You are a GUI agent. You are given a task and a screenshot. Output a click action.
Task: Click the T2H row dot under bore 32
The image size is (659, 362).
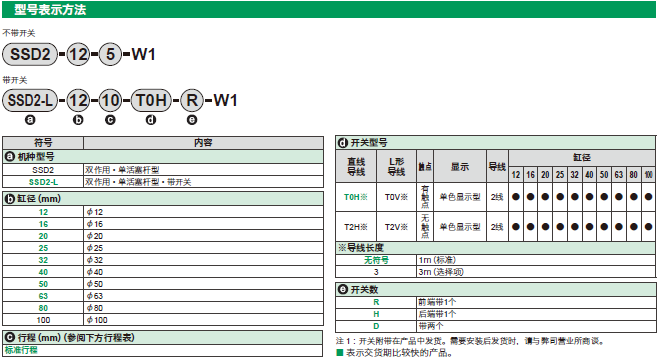pyautogui.click(x=575, y=227)
